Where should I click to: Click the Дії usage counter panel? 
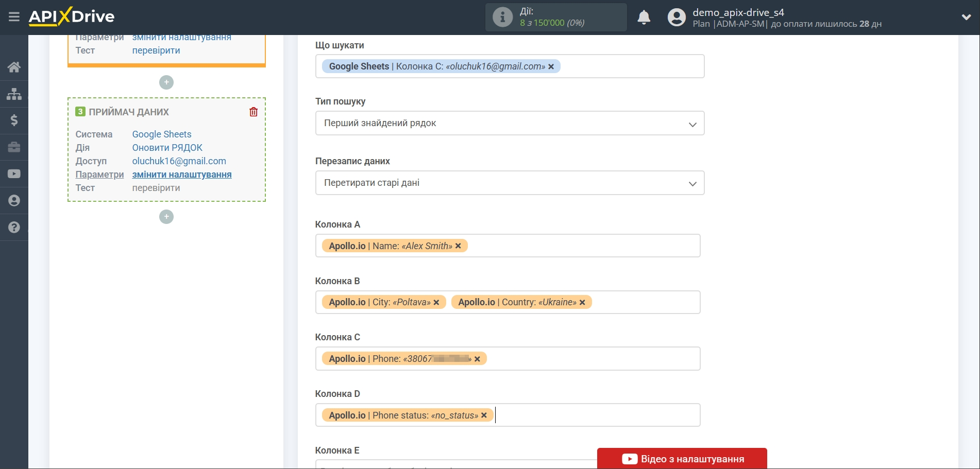point(555,17)
